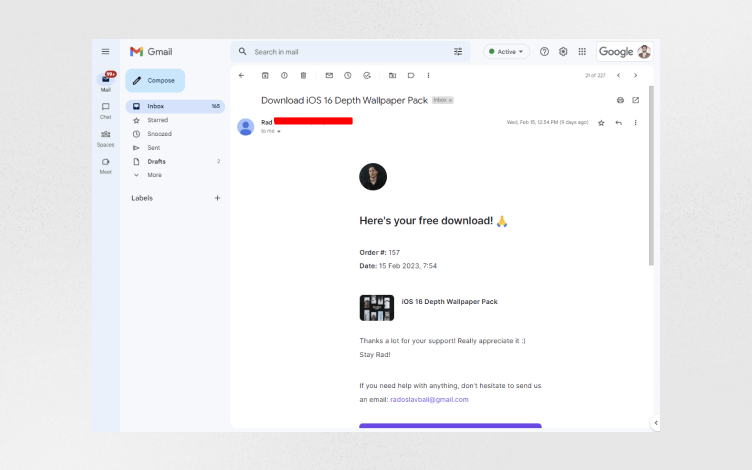Image resolution: width=752 pixels, height=470 pixels.
Task: Click the 'Labels' heading in sidebar
Action: pyautogui.click(x=142, y=198)
